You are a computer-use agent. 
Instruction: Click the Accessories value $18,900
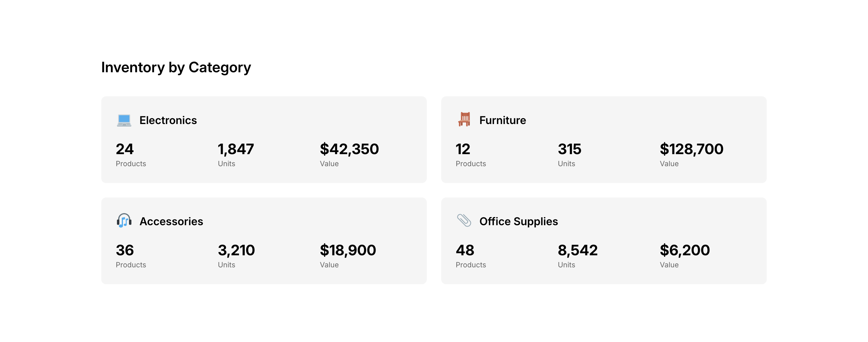click(x=348, y=250)
